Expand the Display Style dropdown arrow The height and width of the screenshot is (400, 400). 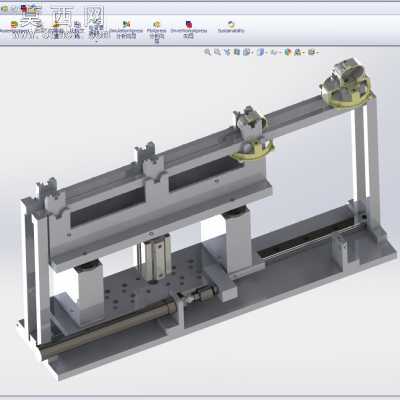267,53
